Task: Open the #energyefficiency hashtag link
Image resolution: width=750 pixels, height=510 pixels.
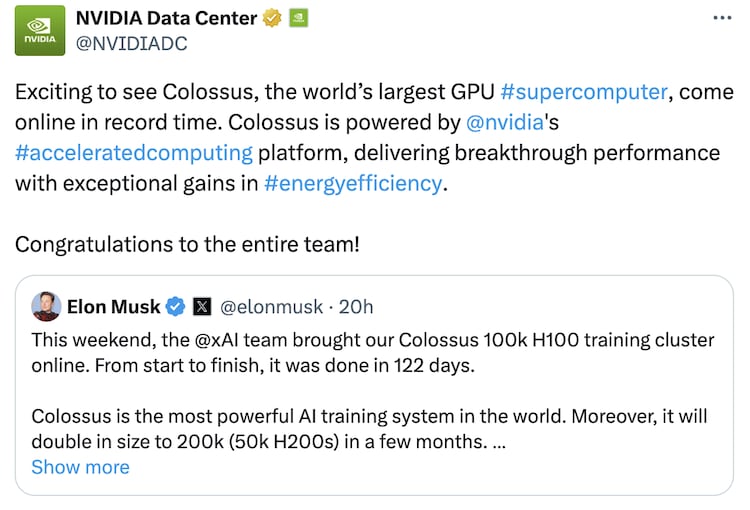Action: click(x=352, y=183)
